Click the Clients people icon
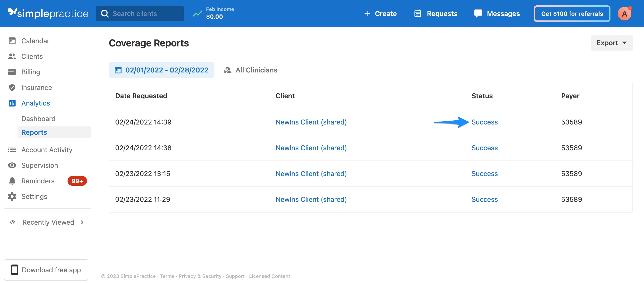 coord(12,56)
